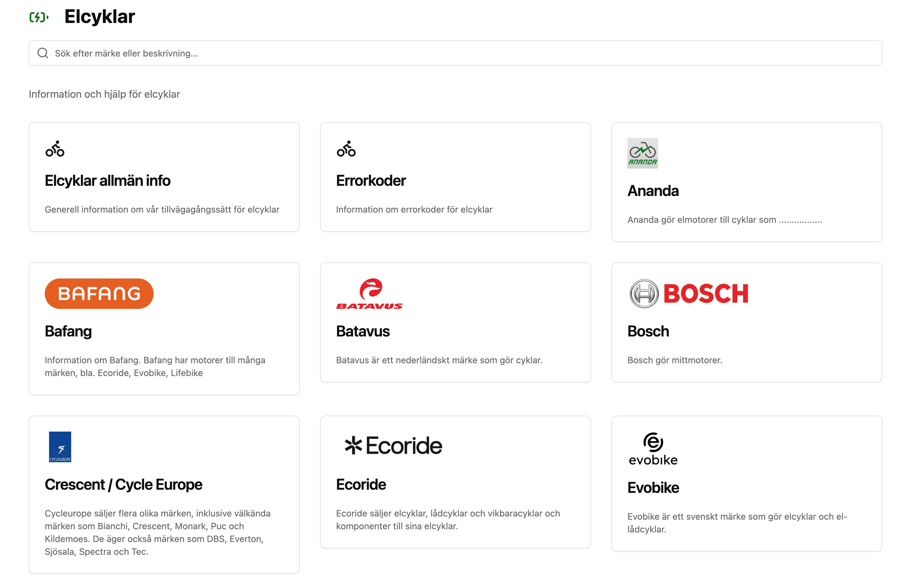Open the Evobike heading link

(x=653, y=487)
